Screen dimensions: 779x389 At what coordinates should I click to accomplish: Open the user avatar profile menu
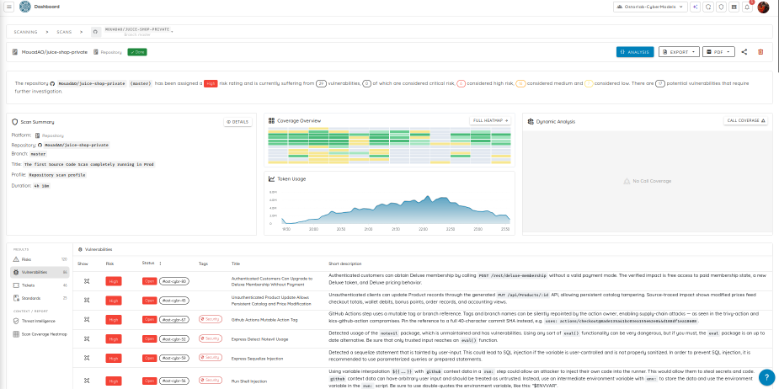click(763, 7)
